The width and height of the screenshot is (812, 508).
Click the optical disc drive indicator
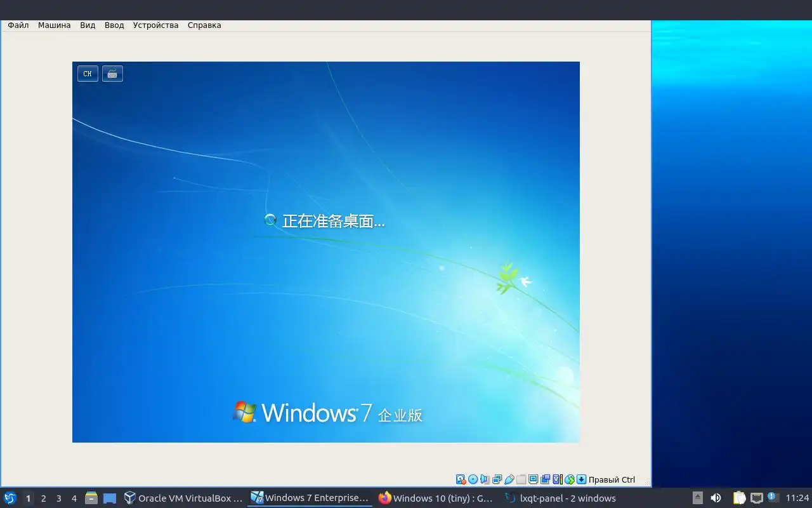pyautogui.click(x=473, y=479)
